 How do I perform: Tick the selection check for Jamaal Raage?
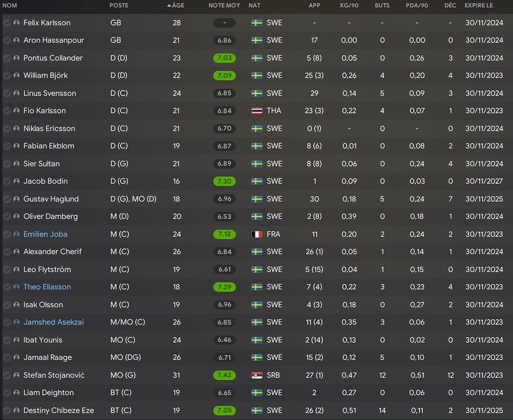(7, 357)
